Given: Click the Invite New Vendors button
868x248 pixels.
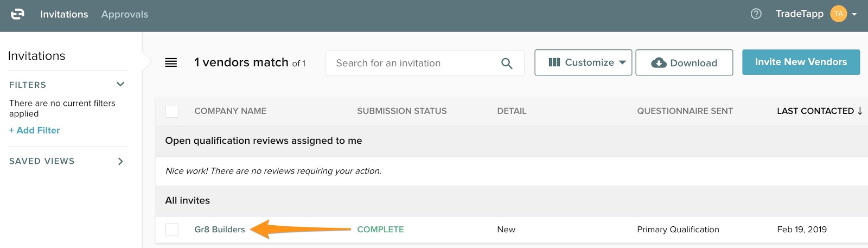Looking at the screenshot, I should click(801, 62).
